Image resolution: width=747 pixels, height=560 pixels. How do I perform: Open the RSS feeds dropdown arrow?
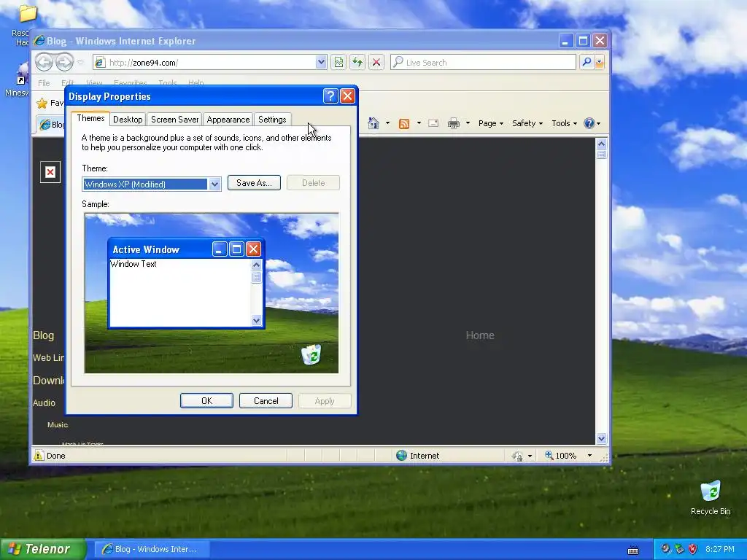click(x=419, y=123)
